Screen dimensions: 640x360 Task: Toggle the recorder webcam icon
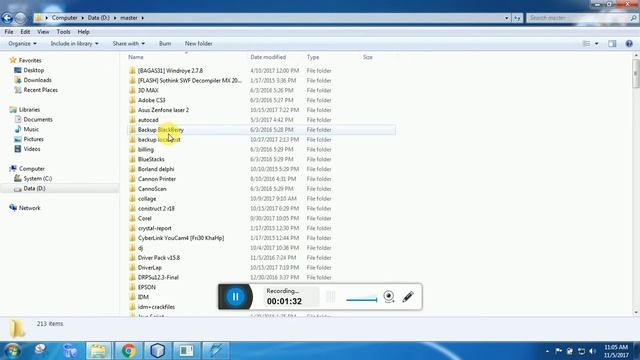389,297
